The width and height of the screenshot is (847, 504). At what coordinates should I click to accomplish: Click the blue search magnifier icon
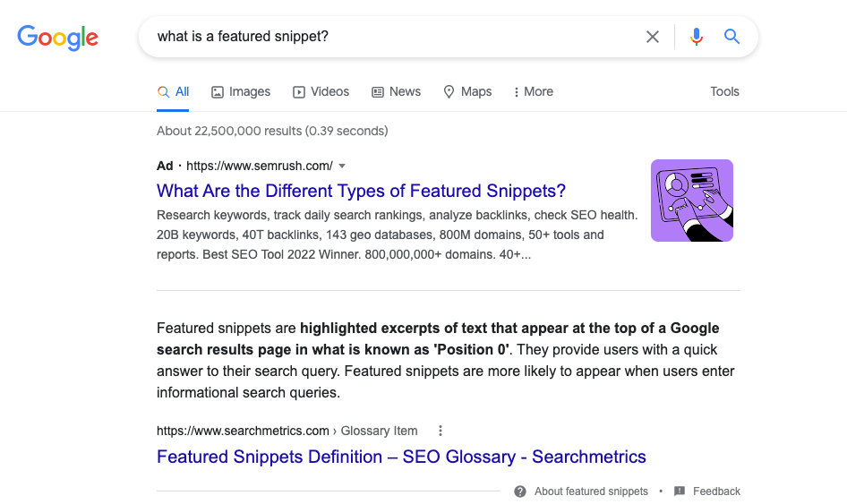pos(731,37)
